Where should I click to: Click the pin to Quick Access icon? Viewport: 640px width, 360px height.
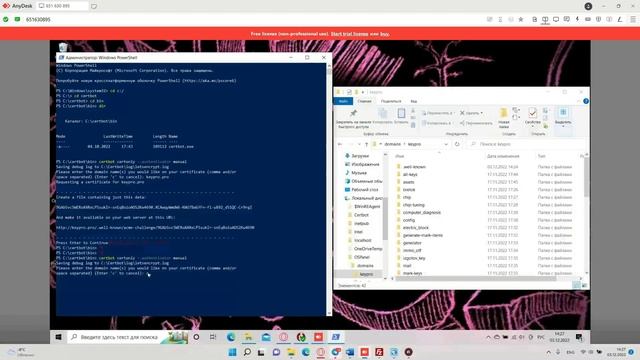353,113
